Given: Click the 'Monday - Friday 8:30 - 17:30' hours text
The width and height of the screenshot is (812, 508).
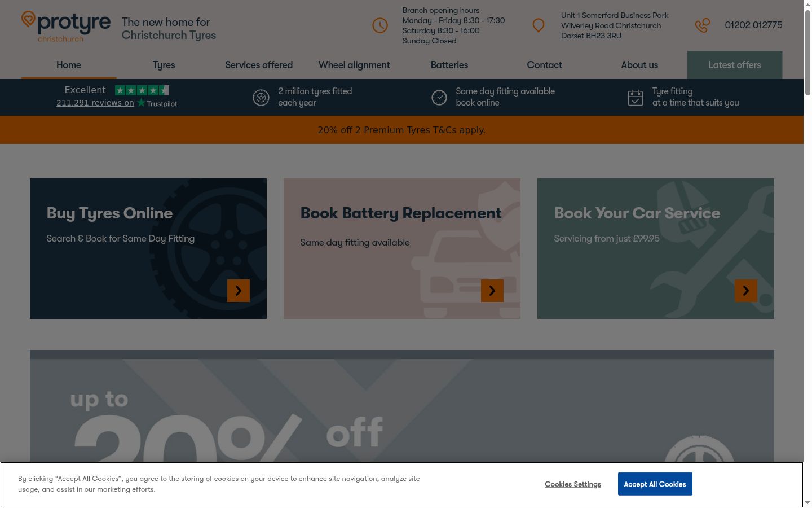Looking at the screenshot, I should [453, 20].
